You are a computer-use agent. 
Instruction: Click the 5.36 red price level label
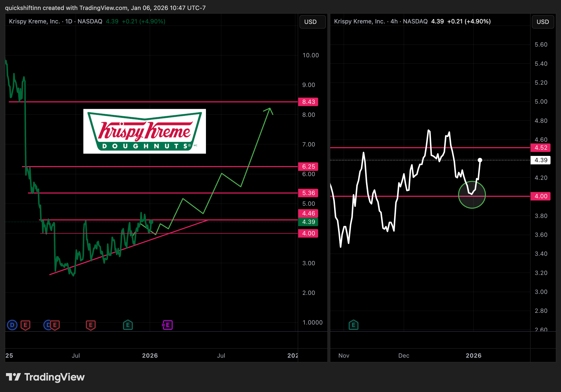pyautogui.click(x=308, y=193)
